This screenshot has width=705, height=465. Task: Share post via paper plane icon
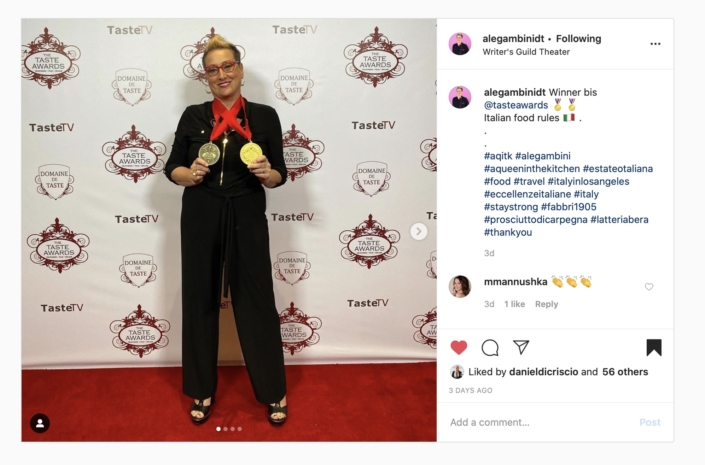point(521,347)
